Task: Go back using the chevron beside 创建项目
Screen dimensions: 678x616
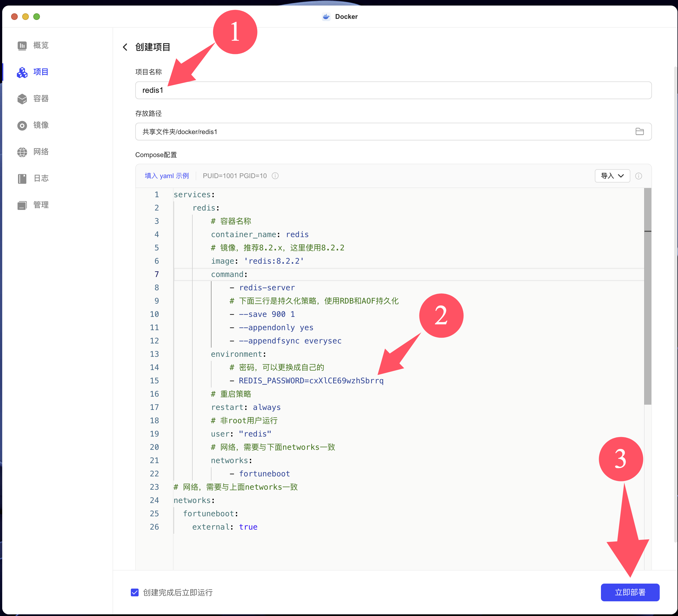Action: coord(125,47)
